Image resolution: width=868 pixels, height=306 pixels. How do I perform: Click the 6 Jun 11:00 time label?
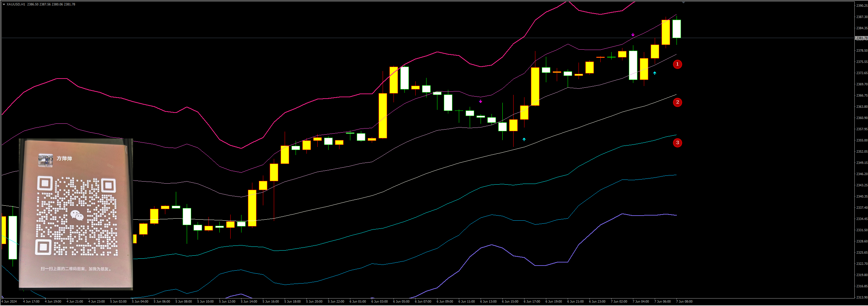coord(467,302)
